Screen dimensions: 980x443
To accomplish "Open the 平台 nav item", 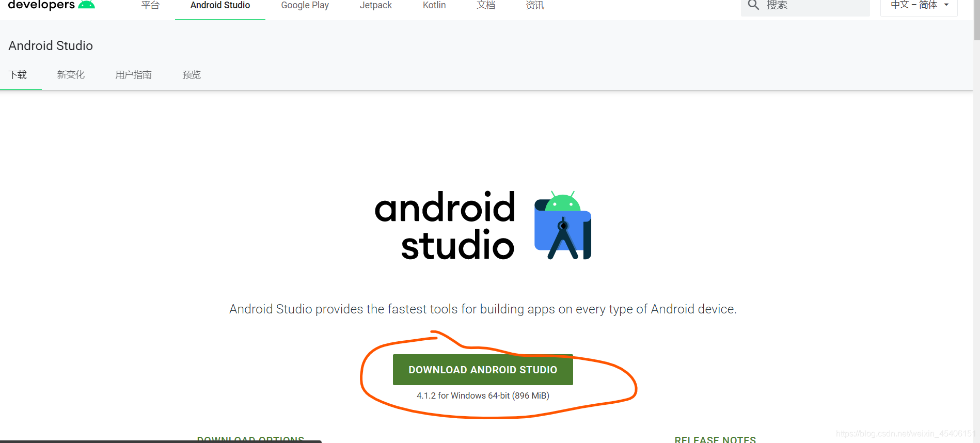I will click(150, 5).
